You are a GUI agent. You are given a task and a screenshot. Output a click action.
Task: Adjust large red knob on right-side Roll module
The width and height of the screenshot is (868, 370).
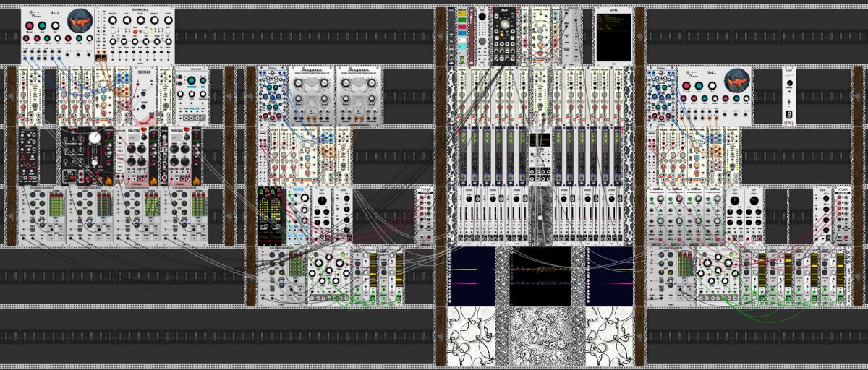pos(686,85)
